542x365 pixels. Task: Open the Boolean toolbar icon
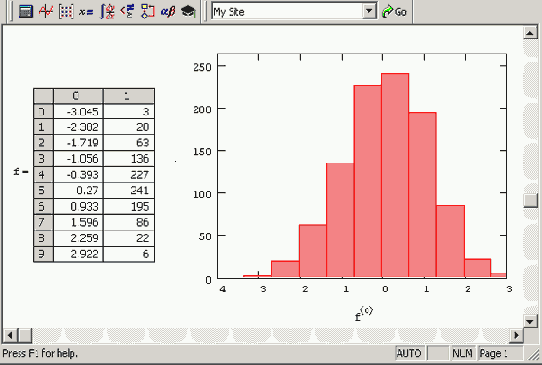point(127,11)
